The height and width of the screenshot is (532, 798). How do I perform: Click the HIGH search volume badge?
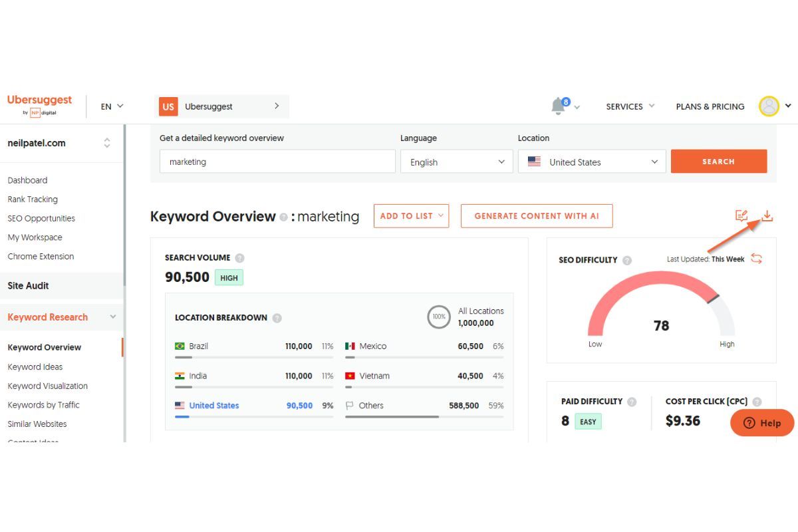(x=229, y=278)
